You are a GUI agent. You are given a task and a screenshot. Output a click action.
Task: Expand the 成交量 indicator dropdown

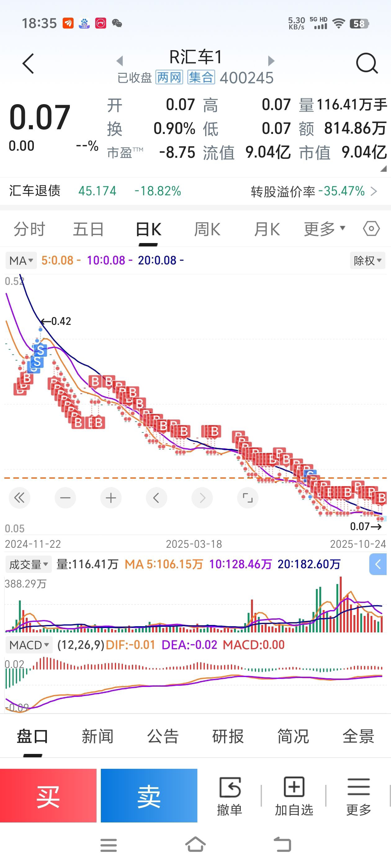pos(29,564)
